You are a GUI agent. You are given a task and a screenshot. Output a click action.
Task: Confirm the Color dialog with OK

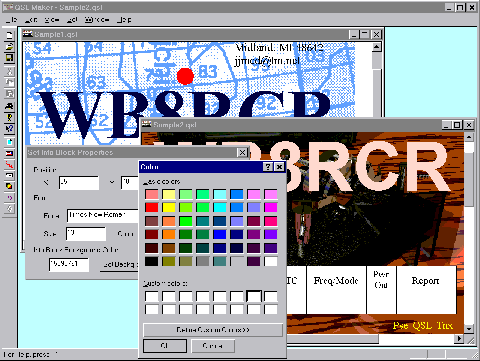click(x=165, y=346)
